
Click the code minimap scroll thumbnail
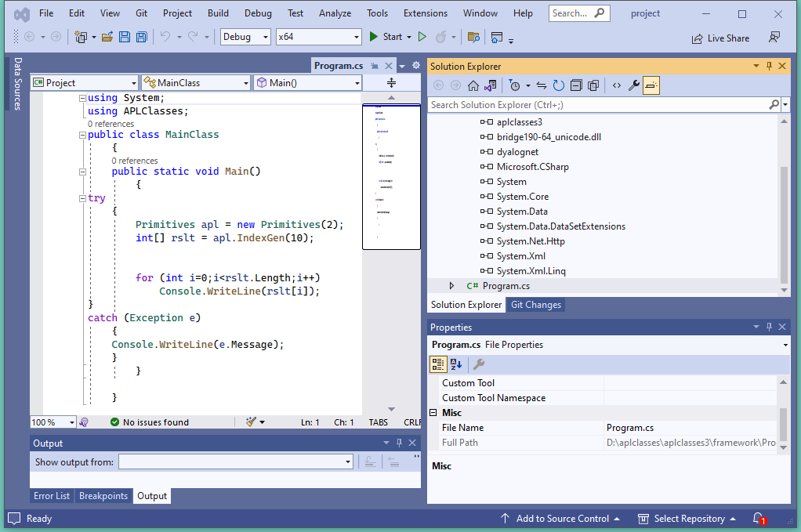click(x=391, y=177)
